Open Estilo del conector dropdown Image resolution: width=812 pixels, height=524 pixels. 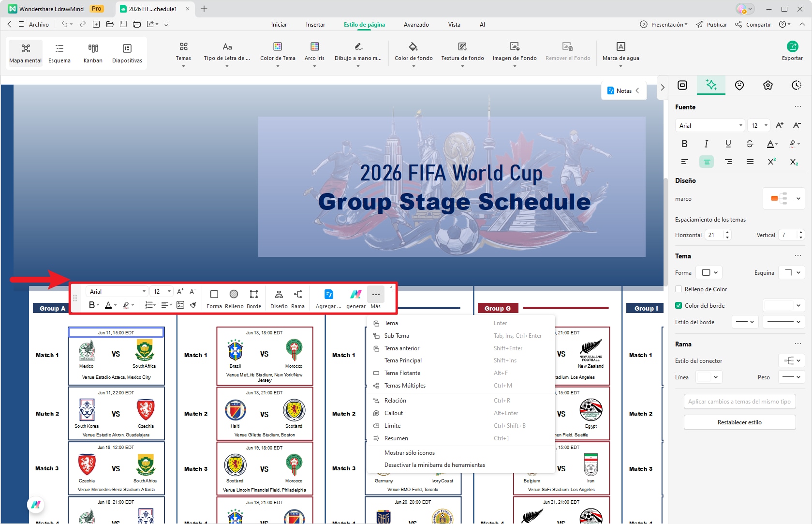[791, 361]
